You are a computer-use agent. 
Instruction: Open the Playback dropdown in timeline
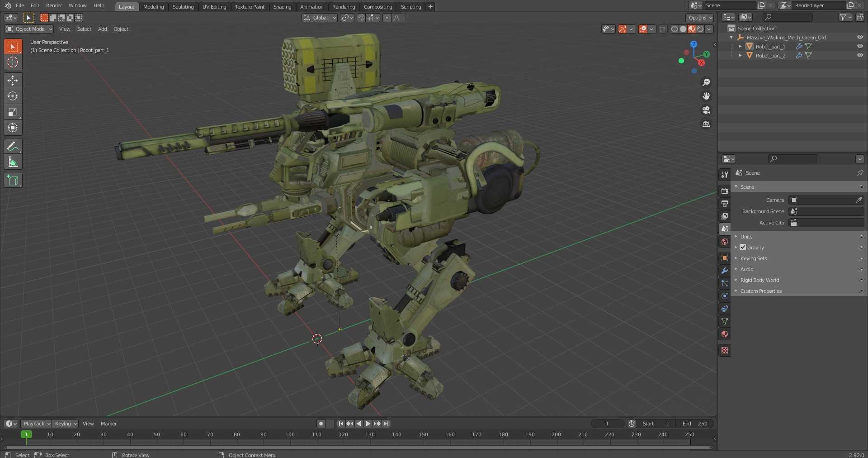coord(36,424)
